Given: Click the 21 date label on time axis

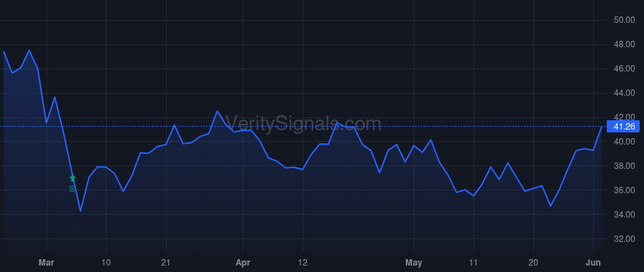Looking at the screenshot, I should pyautogui.click(x=166, y=263).
